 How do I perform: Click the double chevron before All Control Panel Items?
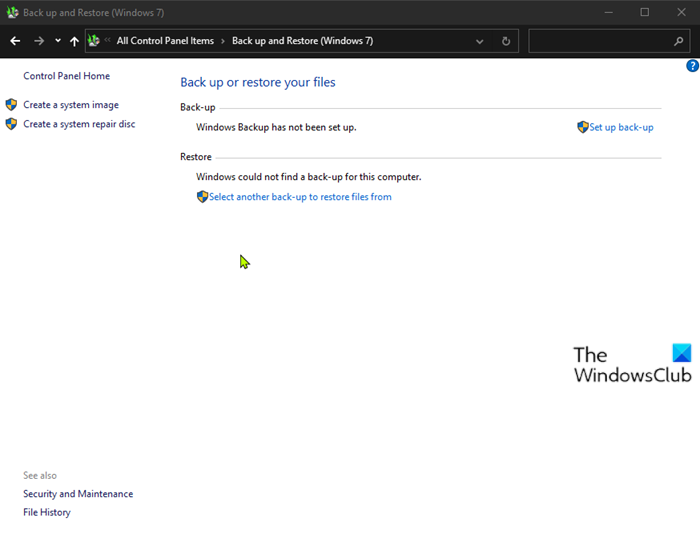(x=107, y=40)
